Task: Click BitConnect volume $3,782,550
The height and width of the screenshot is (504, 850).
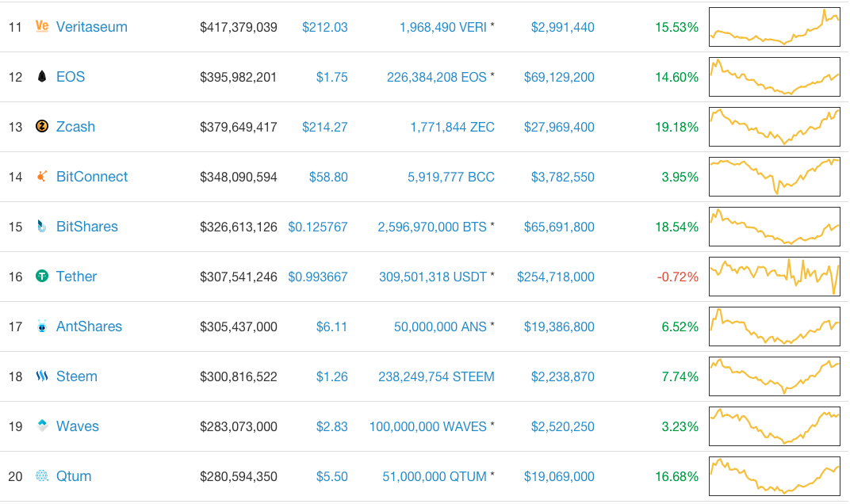Action: click(563, 177)
